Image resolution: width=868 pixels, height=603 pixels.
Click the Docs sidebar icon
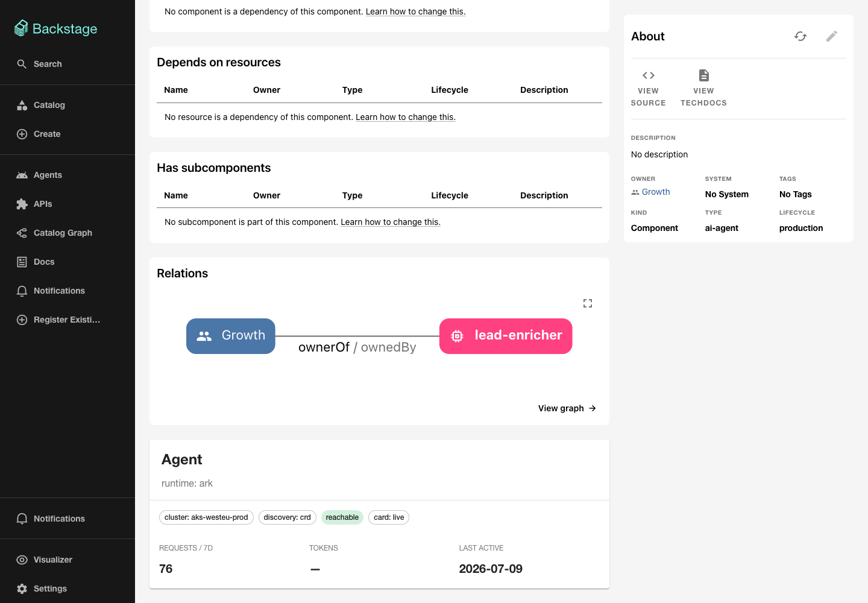[x=22, y=262]
